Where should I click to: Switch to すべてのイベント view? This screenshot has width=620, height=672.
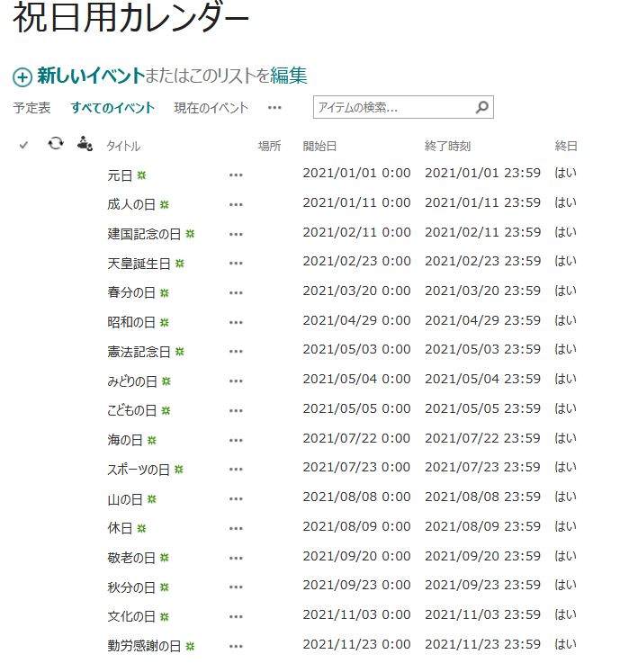point(112,108)
